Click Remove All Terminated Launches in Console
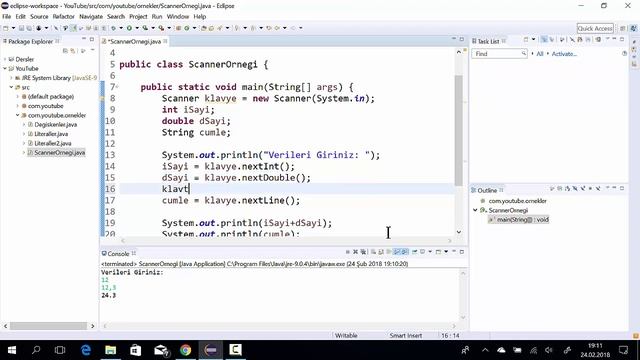This screenshot has width=640, height=360. (363, 252)
